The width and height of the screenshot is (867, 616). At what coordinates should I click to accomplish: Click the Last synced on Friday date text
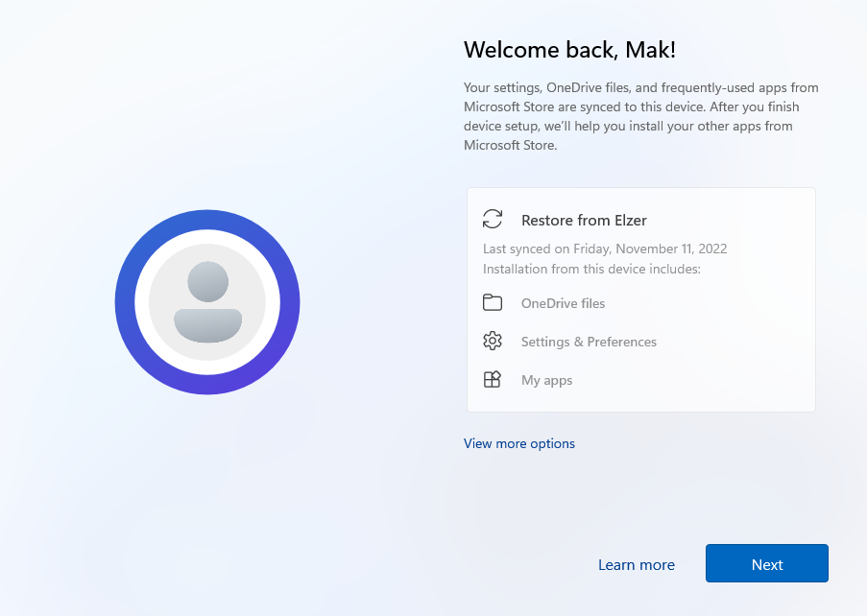pyautogui.click(x=605, y=249)
